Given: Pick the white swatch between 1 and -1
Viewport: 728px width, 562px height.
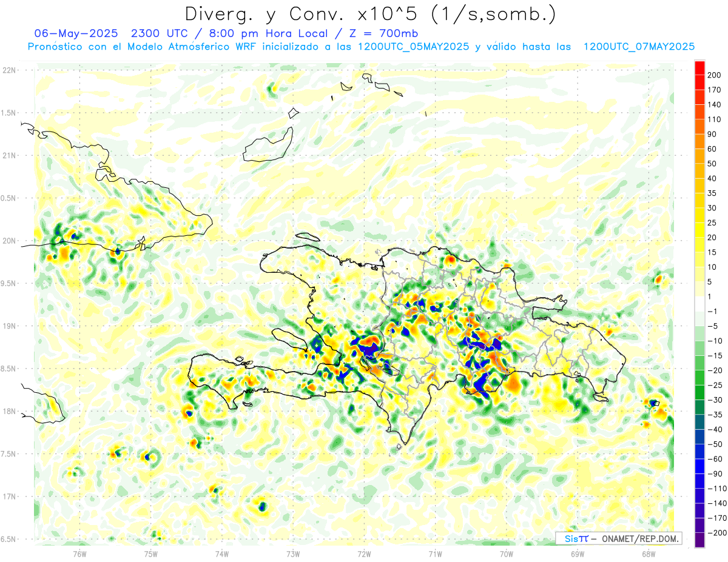Looking at the screenshot, I should [699, 304].
